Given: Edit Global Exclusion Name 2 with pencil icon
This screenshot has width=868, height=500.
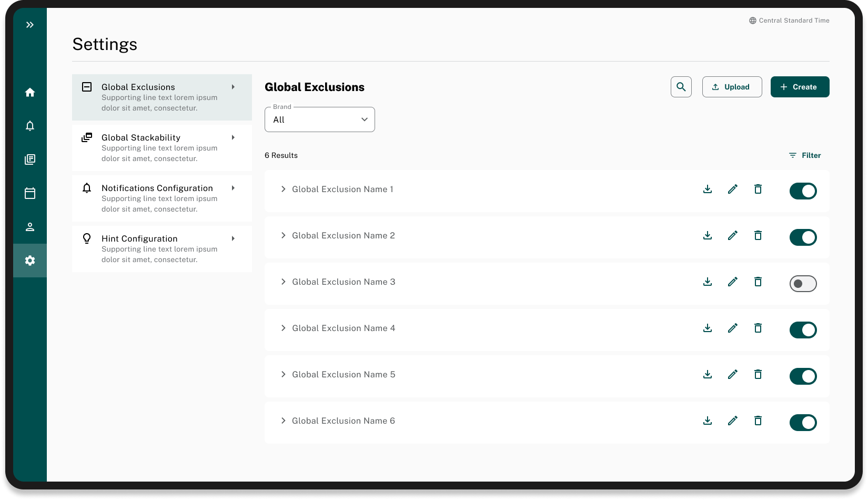Looking at the screenshot, I should (x=733, y=235).
